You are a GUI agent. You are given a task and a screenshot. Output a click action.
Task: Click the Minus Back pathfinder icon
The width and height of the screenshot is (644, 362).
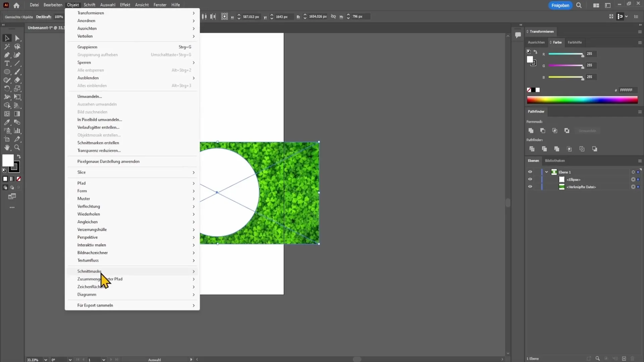click(594, 149)
